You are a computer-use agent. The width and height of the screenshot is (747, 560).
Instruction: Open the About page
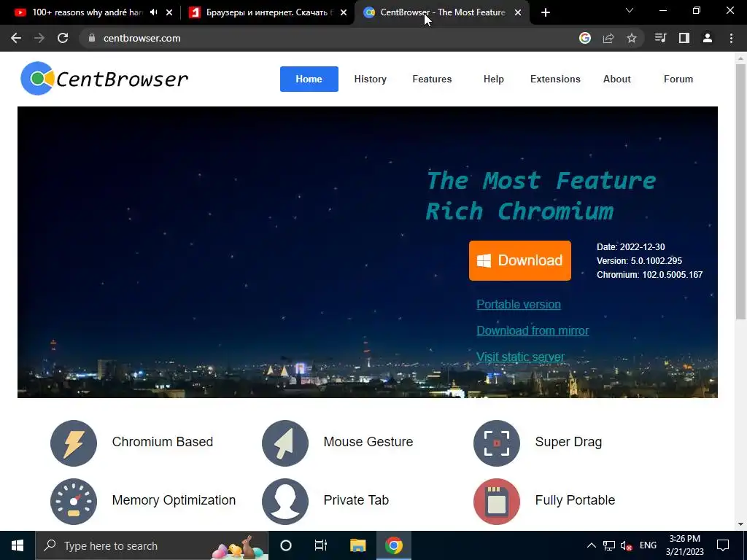(x=617, y=79)
